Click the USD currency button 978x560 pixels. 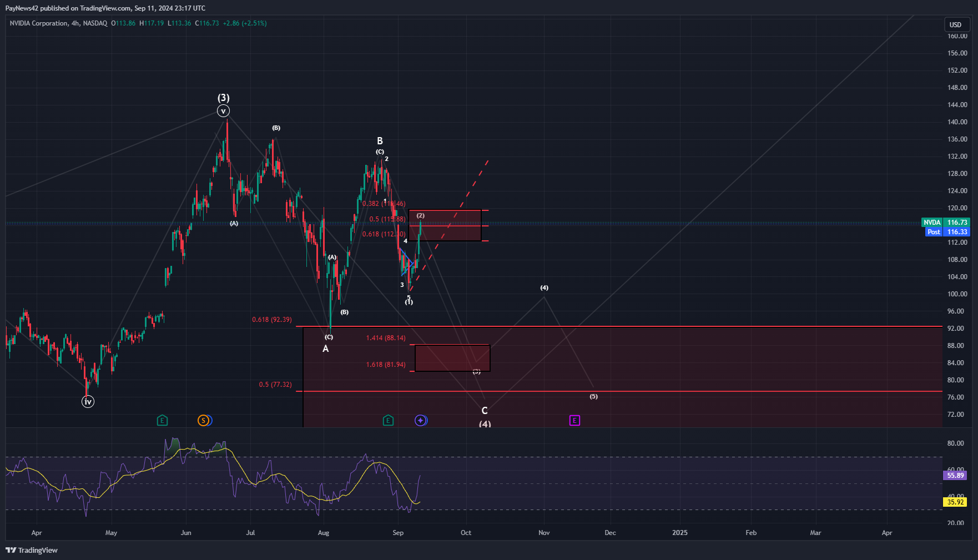955,24
